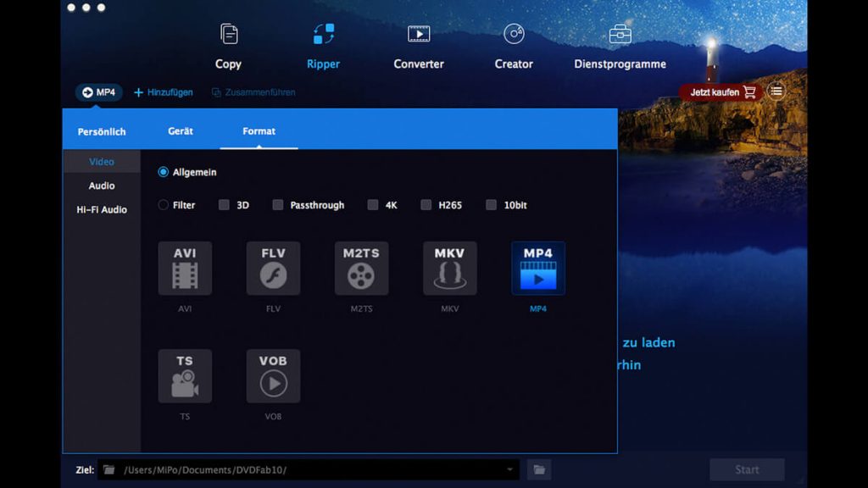The width and height of the screenshot is (868, 488).
Task: Select the M2TS format icon
Action: (x=361, y=269)
